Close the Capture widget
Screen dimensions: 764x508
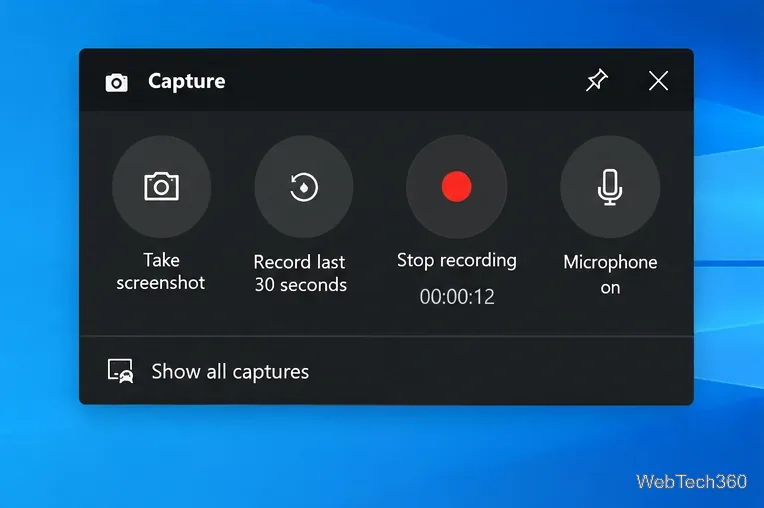(x=658, y=80)
